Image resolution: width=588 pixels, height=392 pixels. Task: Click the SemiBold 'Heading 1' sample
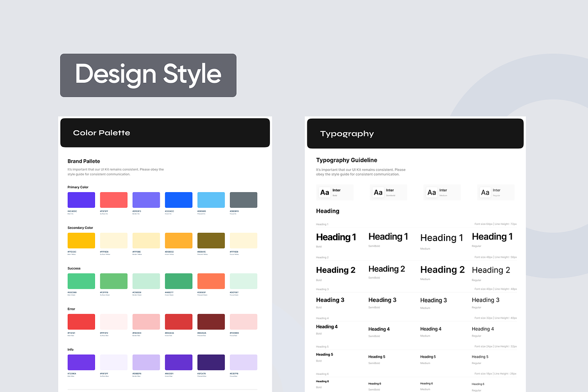coord(389,237)
